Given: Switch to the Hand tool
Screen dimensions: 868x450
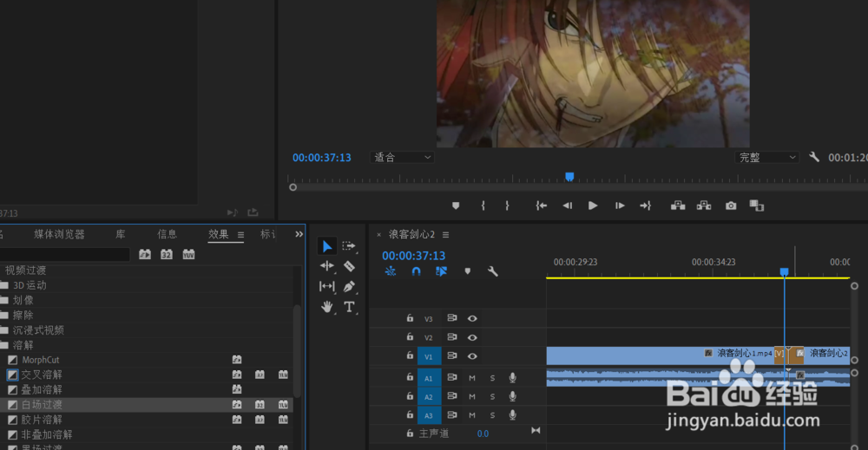Looking at the screenshot, I should point(327,307).
